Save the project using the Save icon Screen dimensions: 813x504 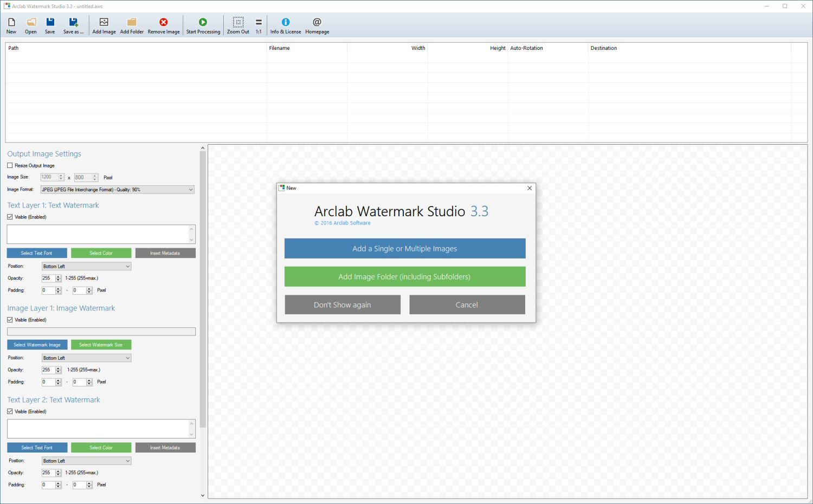pos(50,25)
